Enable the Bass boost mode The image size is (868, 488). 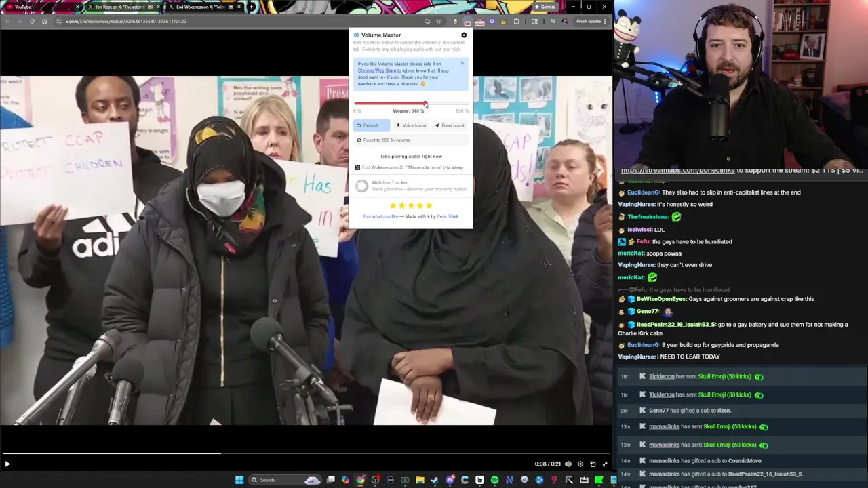pyautogui.click(x=450, y=125)
